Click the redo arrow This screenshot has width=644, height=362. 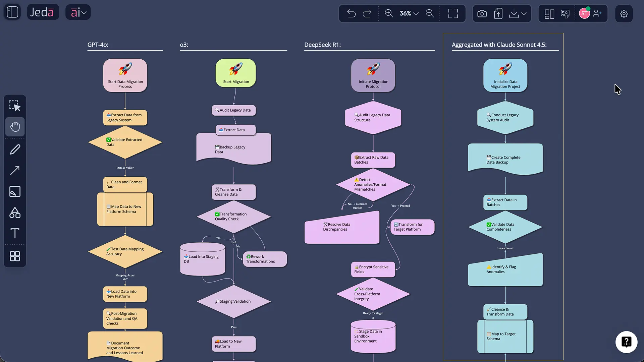tap(367, 13)
